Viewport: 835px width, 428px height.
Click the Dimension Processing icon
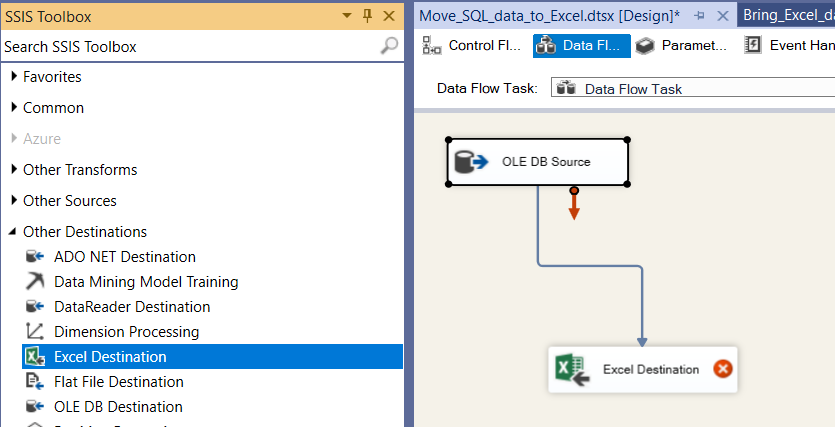[x=35, y=332]
